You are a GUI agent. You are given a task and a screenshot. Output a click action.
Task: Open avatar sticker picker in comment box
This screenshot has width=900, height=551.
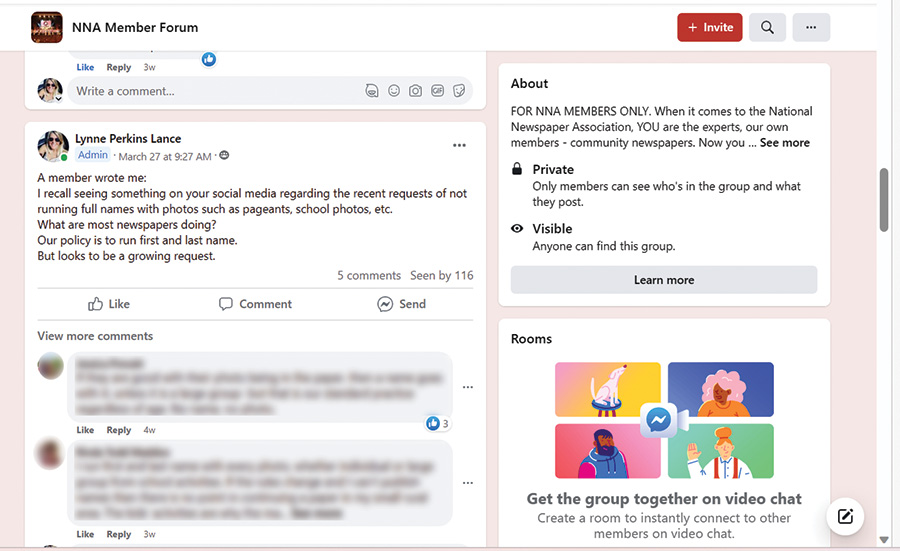point(372,91)
